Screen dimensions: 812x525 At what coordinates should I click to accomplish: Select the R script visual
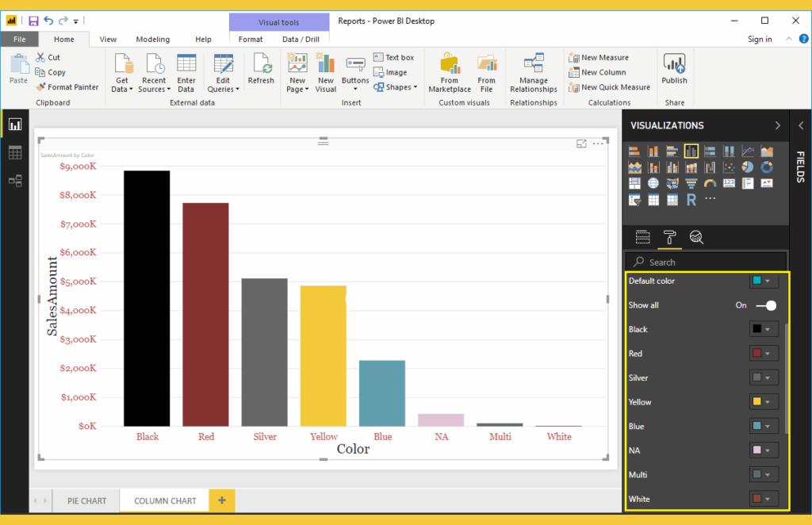(691, 200)
